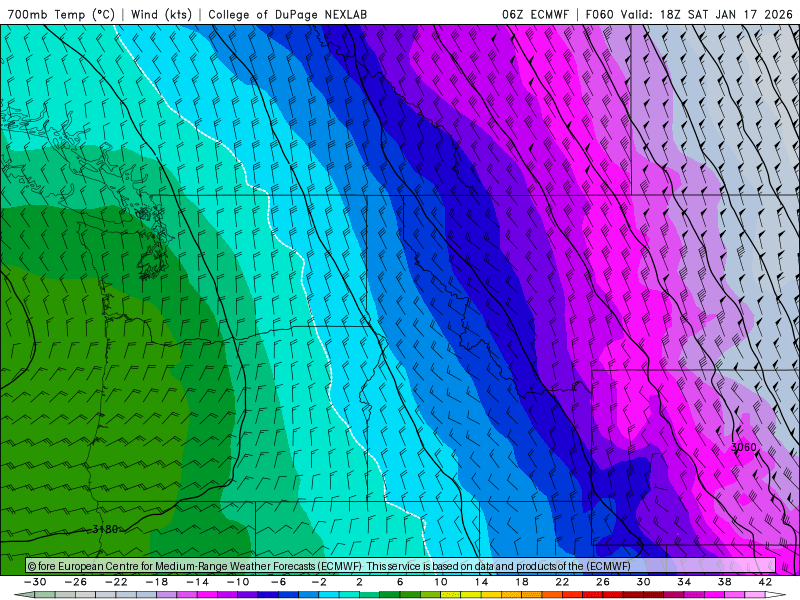
Task: Click the dark blue color-bar swatch right of -10
Action: (268, 595)
